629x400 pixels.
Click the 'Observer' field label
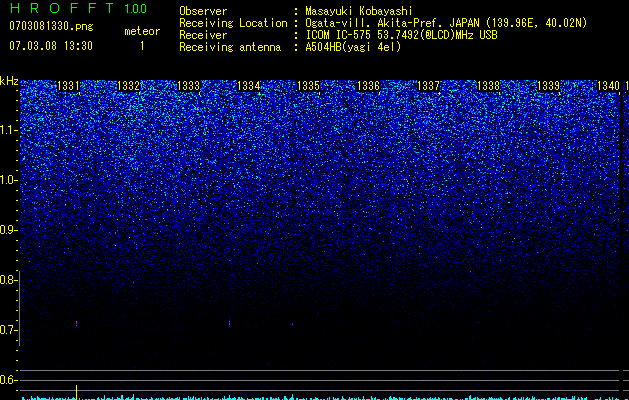[x=203, y=11]
